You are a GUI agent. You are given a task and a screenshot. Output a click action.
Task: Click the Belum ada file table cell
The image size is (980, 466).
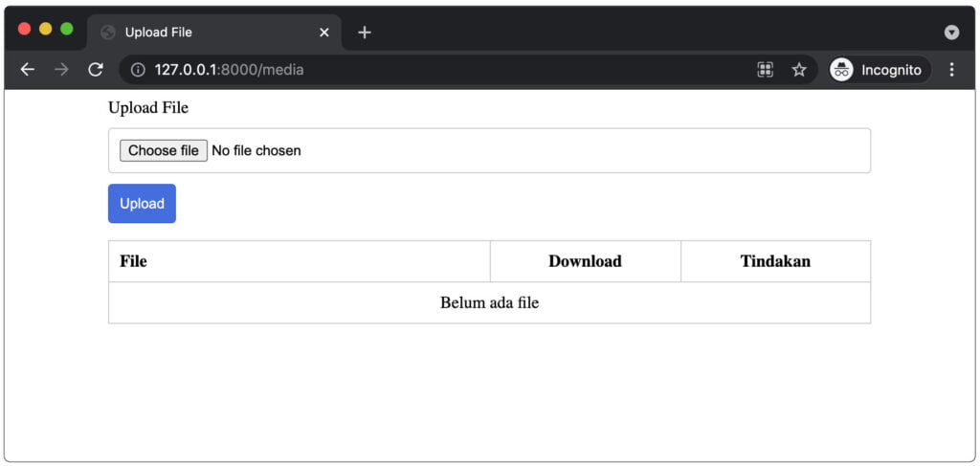(489, 303)
